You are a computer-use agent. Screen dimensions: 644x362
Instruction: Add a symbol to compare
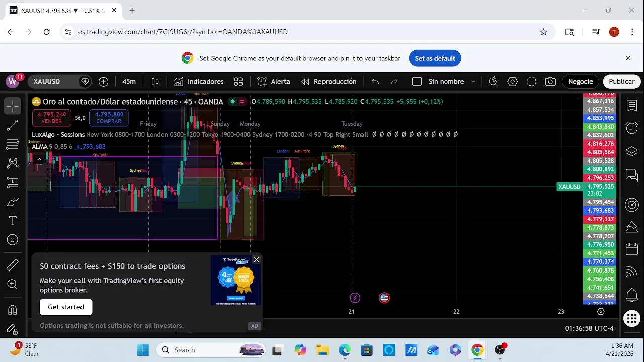click(x=103, y=81)
